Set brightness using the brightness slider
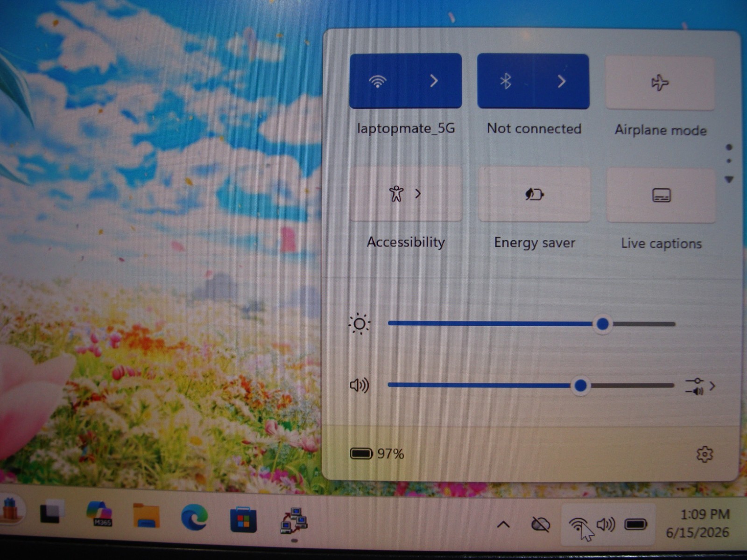Image resolution: width=747 pixels, height=560 pixels. point(531,323)
